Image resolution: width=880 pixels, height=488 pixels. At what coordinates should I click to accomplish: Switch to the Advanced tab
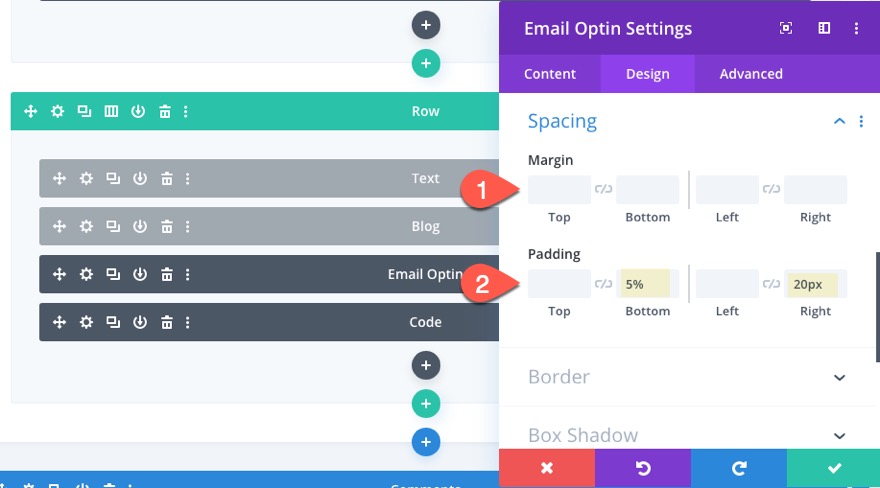coord(751,74)
